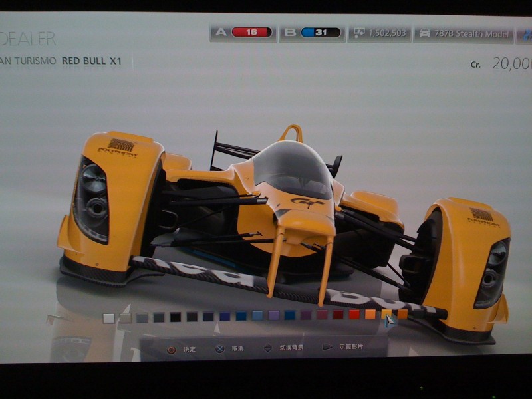Click the DEALER screen title
This screenshot has height=399, width=532.
point(27,39)
